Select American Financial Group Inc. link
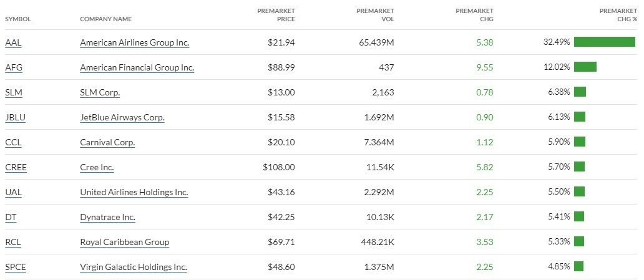644x280 pixels. pyautogui.click(x=137, y=67)
